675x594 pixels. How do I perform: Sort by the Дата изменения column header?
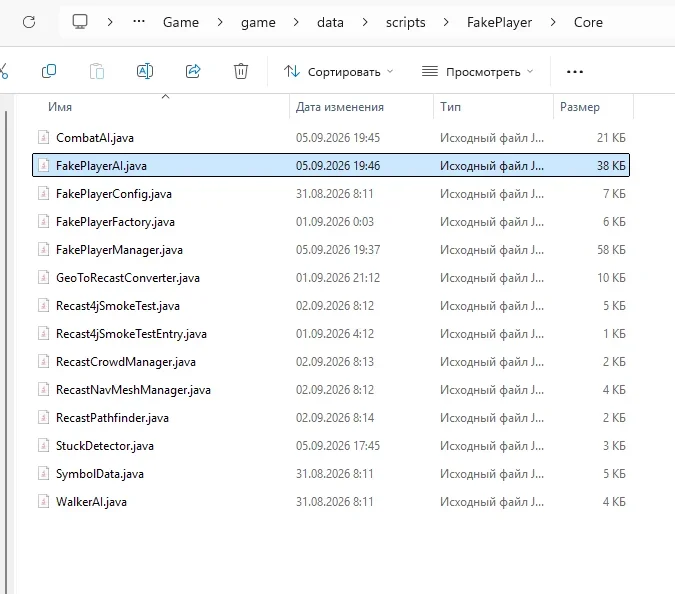[x=339, y=106]
